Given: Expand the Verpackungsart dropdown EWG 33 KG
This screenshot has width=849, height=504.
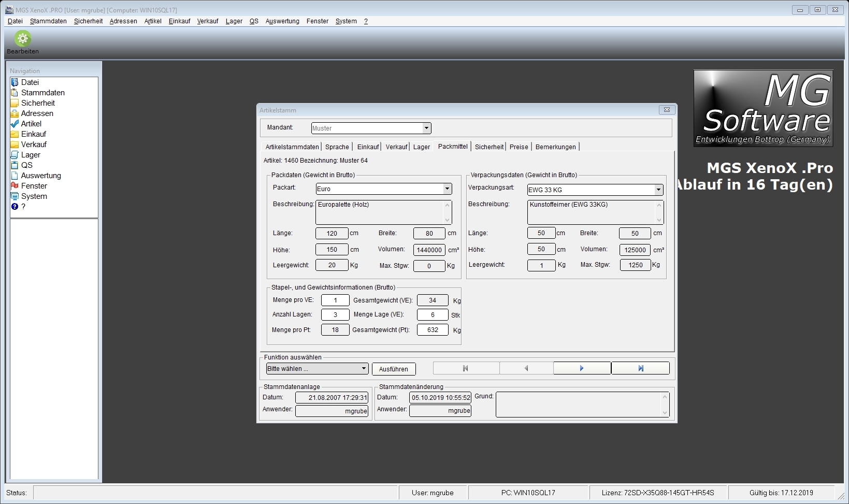Looking at the screenshot, I should click(x=658, y=190).
